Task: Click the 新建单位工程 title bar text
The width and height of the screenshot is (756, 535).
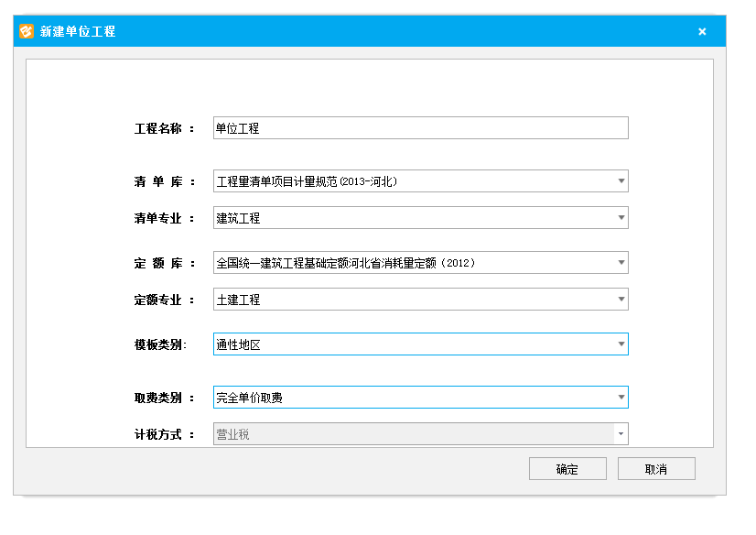Action: tap(78, 31)
